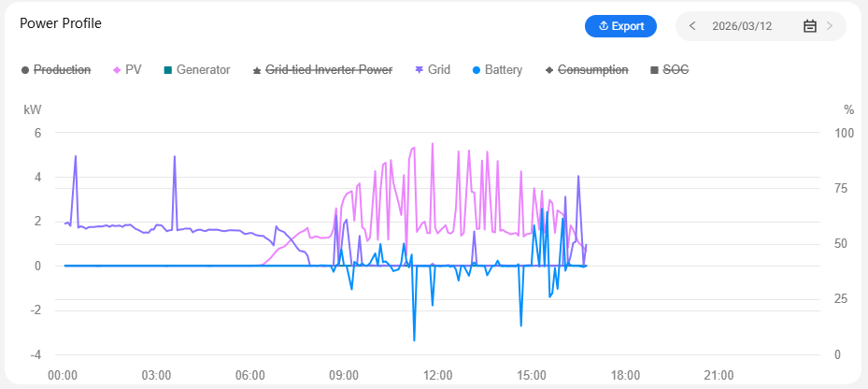Export the power profile data

(x=620, y=26)
